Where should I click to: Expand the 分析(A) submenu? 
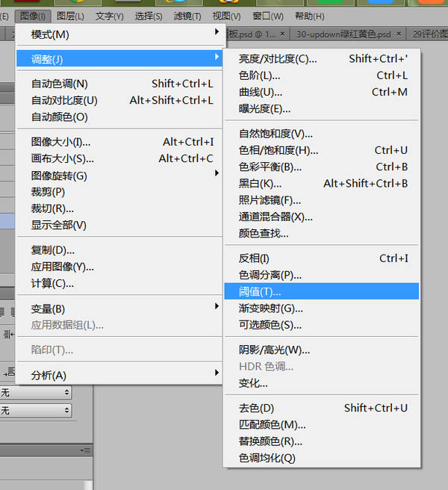click(119, 375)
